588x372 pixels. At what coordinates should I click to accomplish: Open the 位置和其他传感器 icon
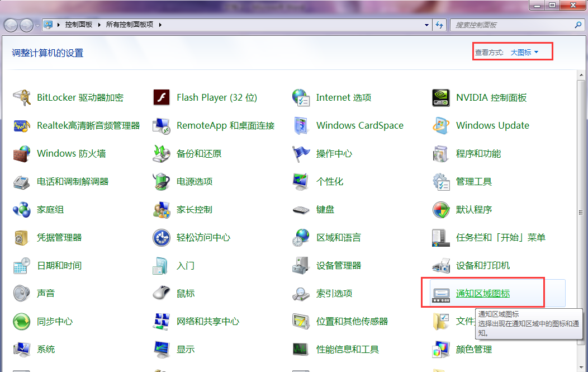click(x=301, y=321)
